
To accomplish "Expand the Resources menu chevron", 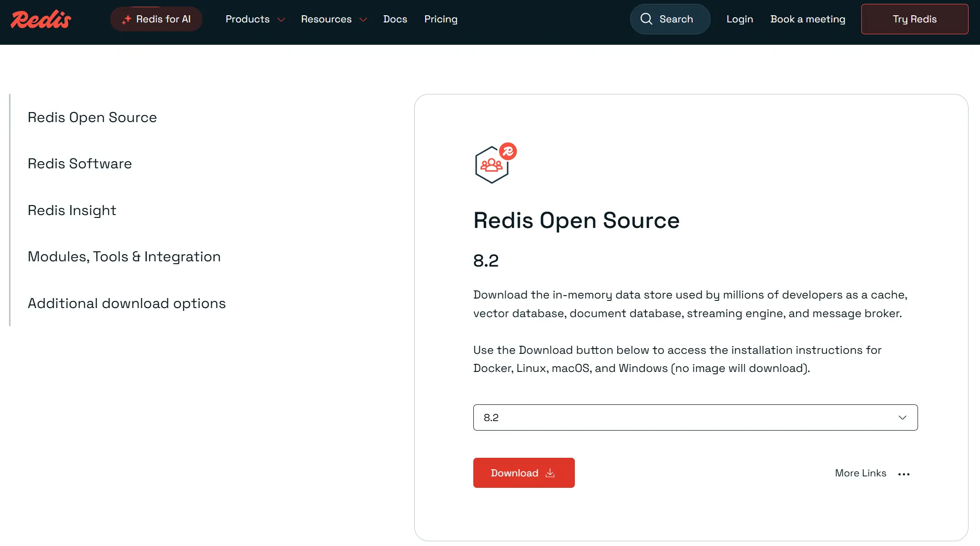I will pos(363,20).
